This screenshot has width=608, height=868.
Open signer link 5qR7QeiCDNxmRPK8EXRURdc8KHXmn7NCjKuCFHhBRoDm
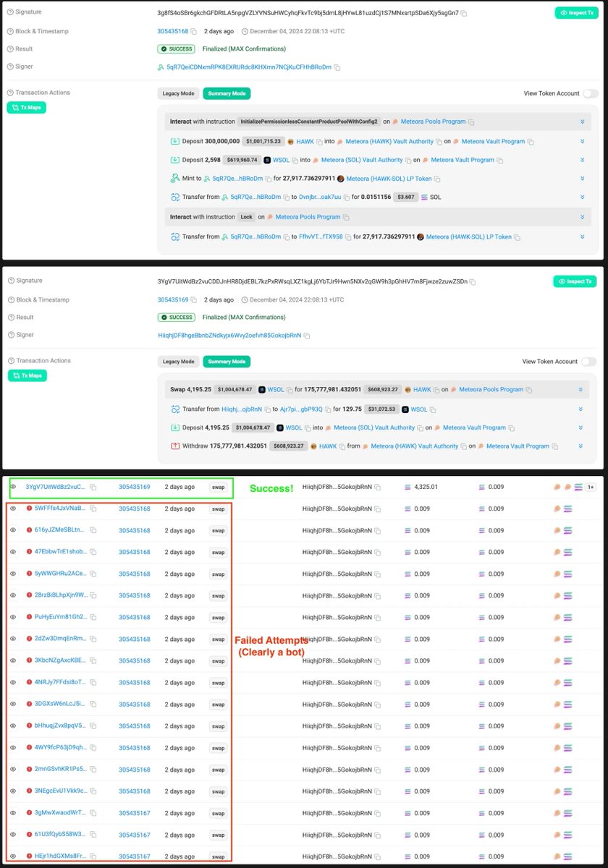(x=248, y=67)
